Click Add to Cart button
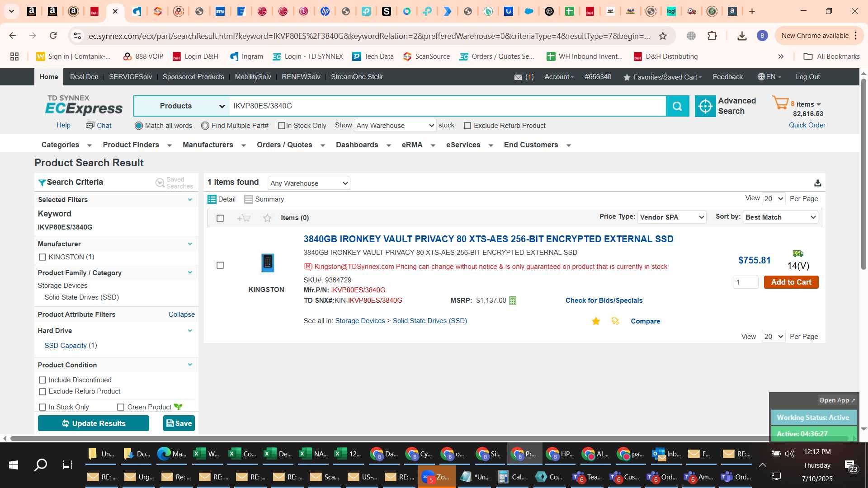This screenshot has height=488, width=868. click(x=791, y=282)
